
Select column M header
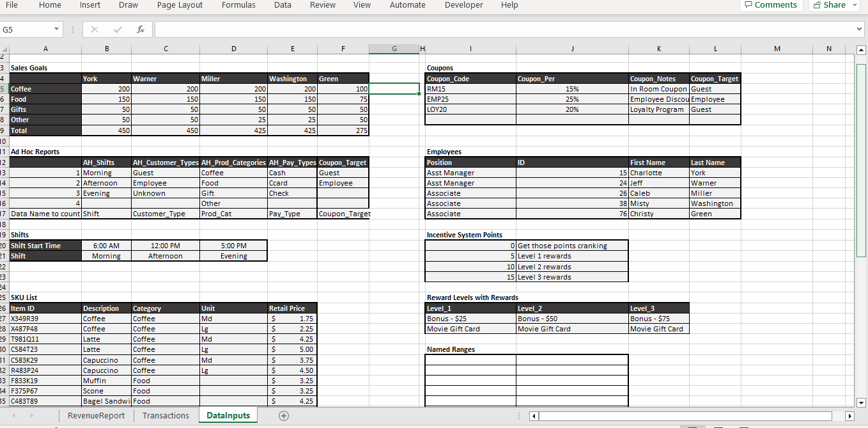pos(777,49)
